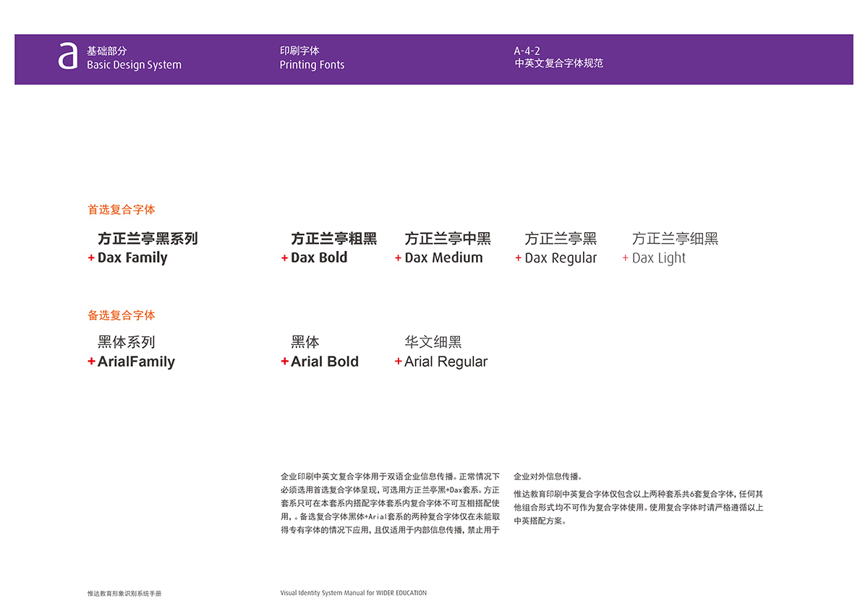
Task: Select the 方正兰亭粗黑 font sample
Action: click(333, 239)
